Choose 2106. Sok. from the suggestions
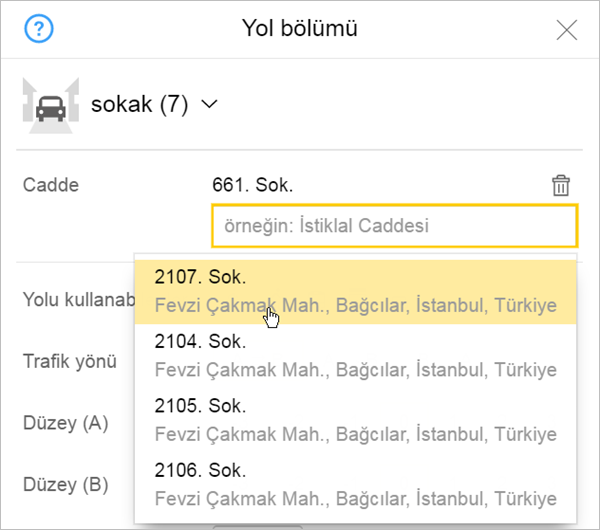Screen dimensions: 600x530 click(x=355, y=485)
